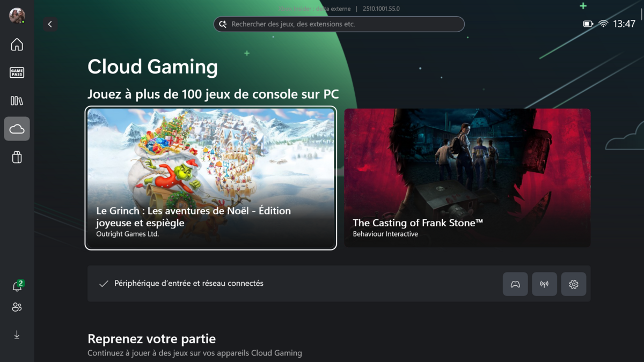Click the Wi-Fi status icon
Screen dimensions: 644x362
(603, 24)
